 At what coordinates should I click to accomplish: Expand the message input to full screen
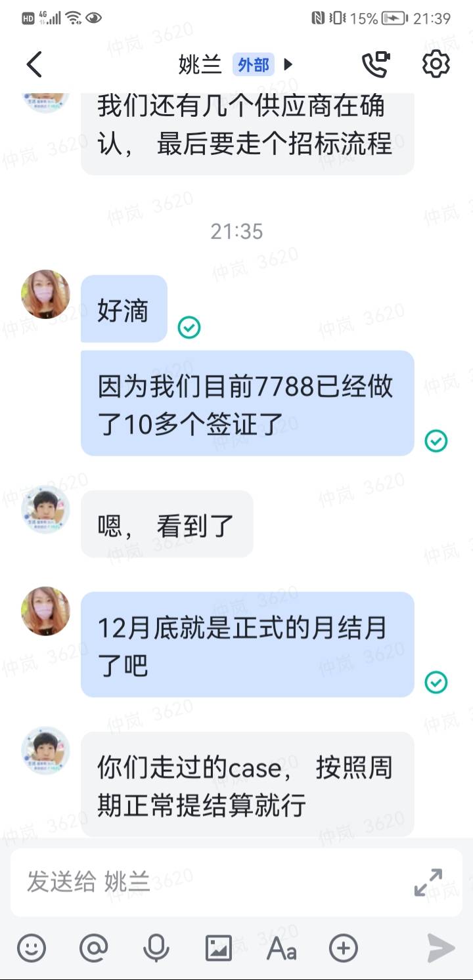pos(428,882)
